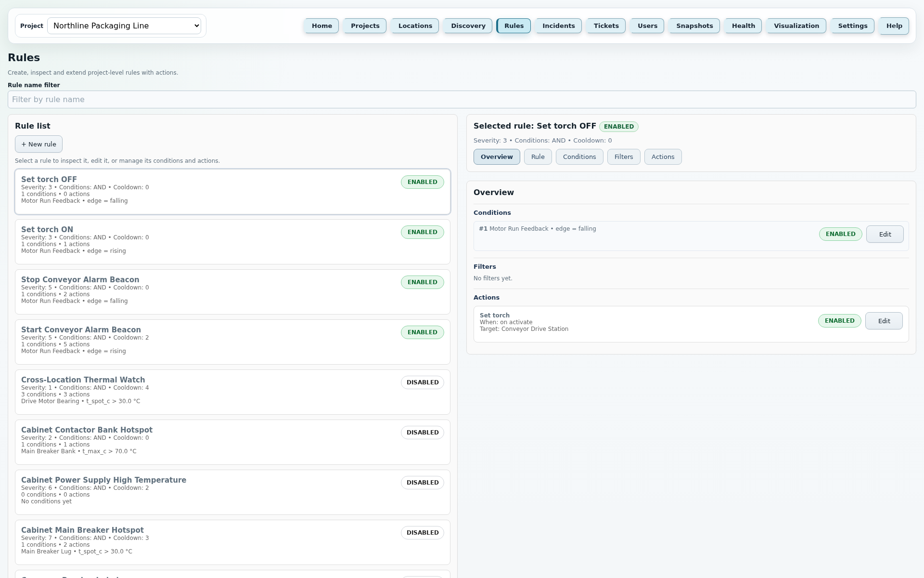Select Cabinet Main Breaker Hotspot rule
The width and height of the screenshot is (924, 578).
(x=232, y=542)
